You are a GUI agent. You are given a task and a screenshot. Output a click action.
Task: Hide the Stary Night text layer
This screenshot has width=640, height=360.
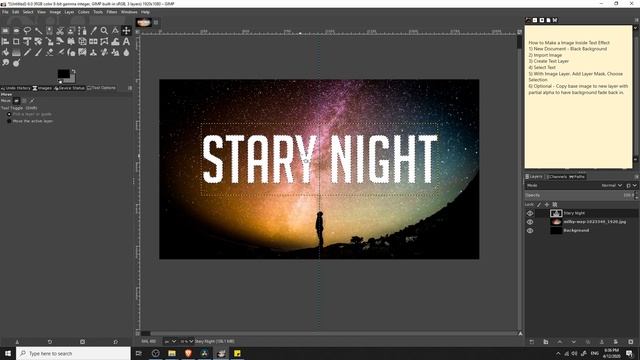[530, 213]
